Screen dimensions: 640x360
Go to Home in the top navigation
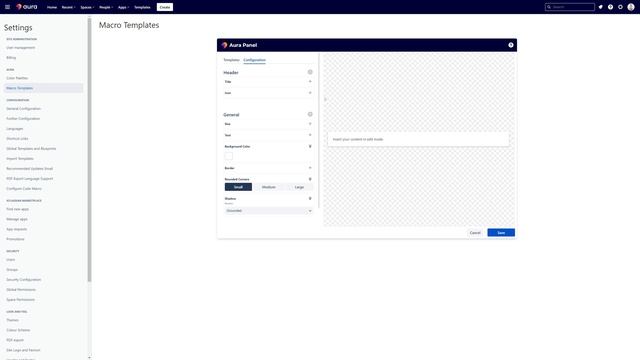(52, 7)
